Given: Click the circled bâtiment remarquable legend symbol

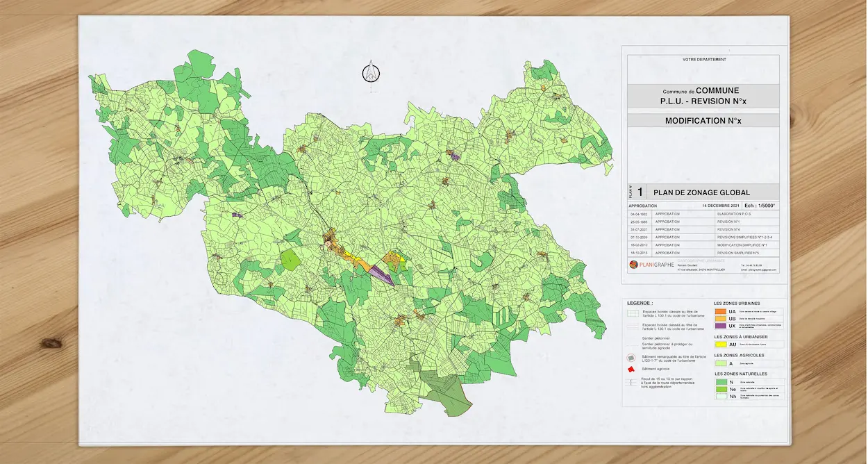Looking at the screenshot, I should tap(632, 356).
